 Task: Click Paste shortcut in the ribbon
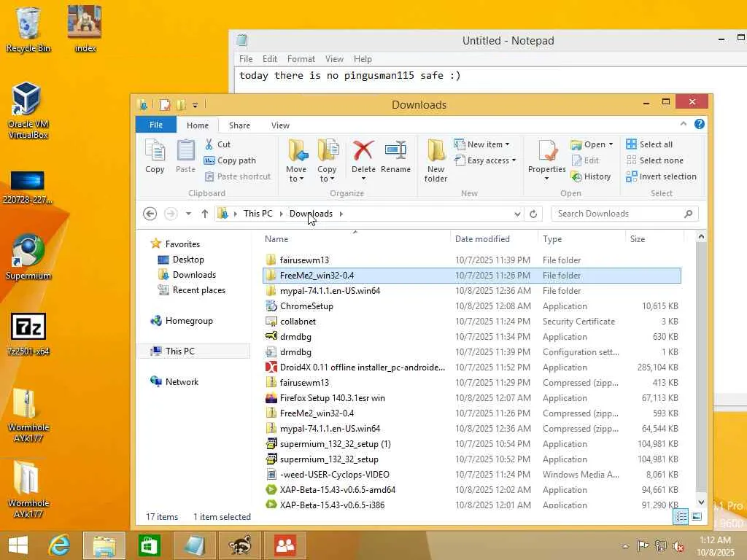(238, 176)
